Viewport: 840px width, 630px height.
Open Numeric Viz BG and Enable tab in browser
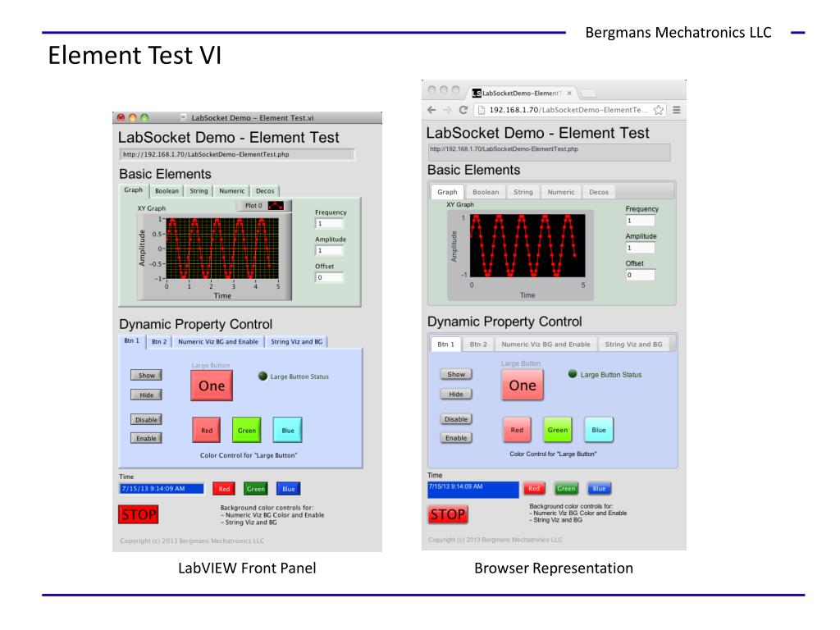(x=546, y=344)
